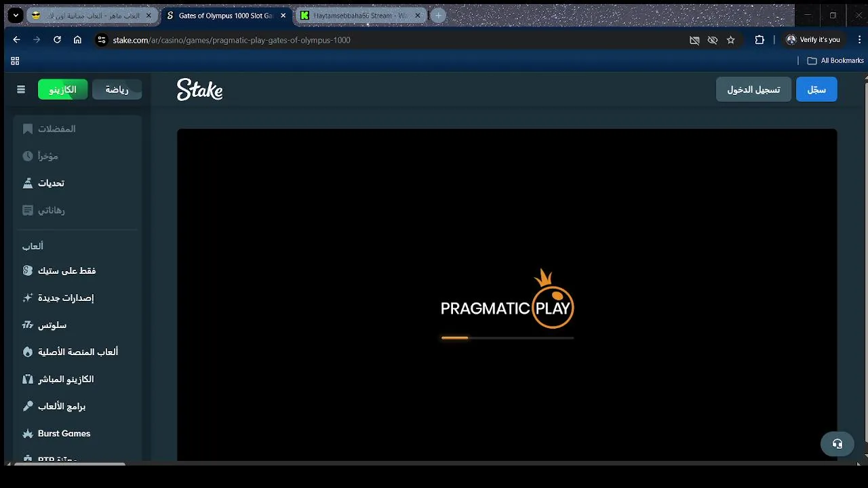Open the browser extensions puzzle icon
The image size is (868, 488).
[759, 40]
